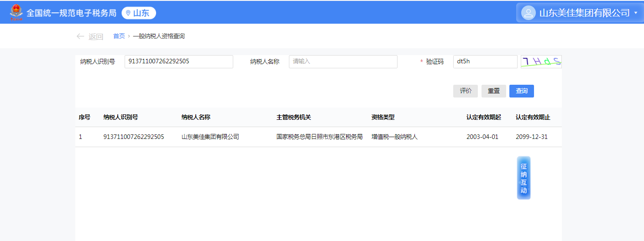Click the 验证码 input field

pos(485,62)
